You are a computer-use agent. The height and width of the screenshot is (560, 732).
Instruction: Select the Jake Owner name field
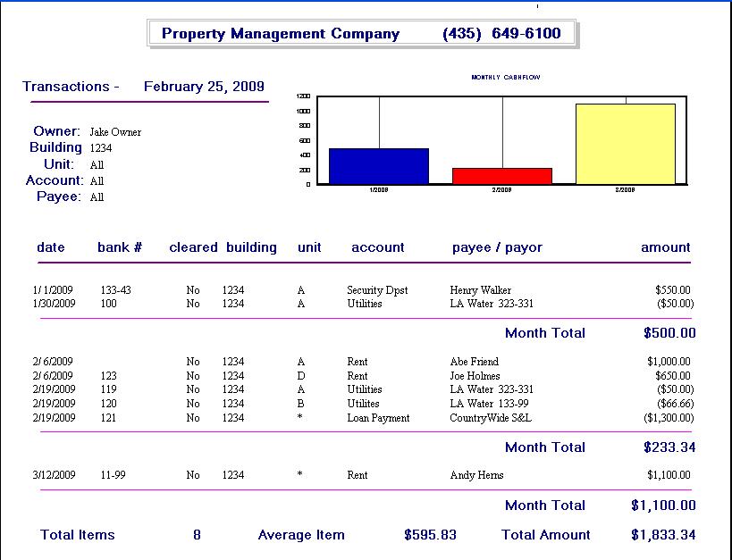(x=115, y=132)
